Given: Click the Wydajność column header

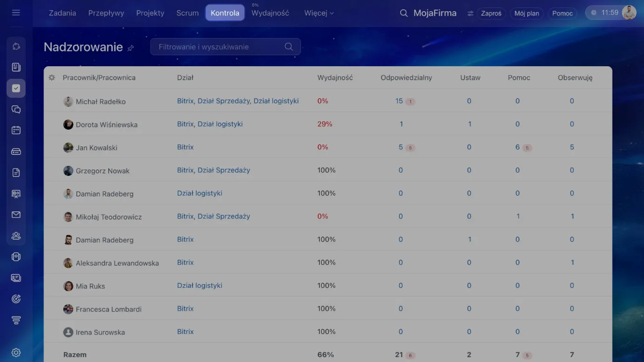Looking at the screenshot, I should tap(335, 78).
